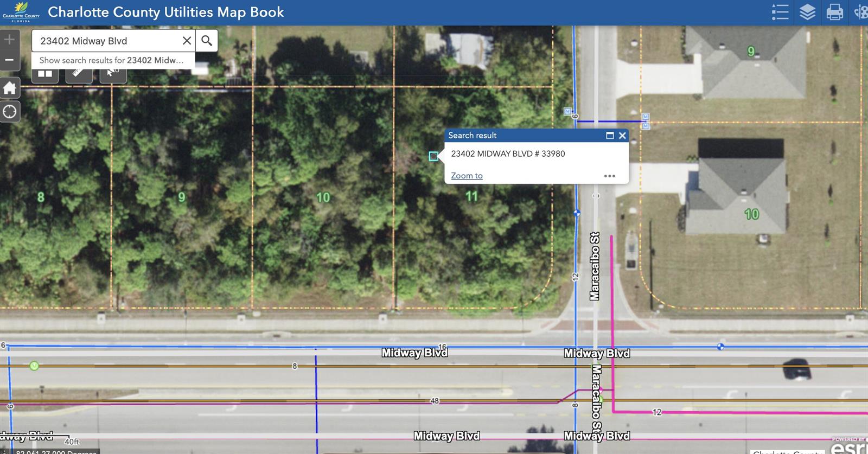This screenshot has width=868, height=454.
Task: Click lot number 11 label
Action: click(x=471, y=196)
